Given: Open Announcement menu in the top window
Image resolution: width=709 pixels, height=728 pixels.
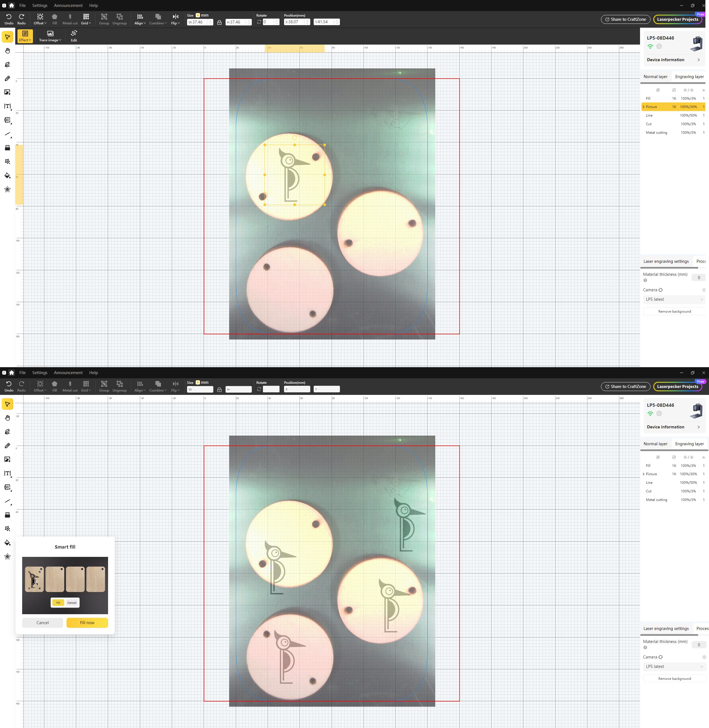Looking at the screenshot, I should pyautogui.click(x=68, y=6).
